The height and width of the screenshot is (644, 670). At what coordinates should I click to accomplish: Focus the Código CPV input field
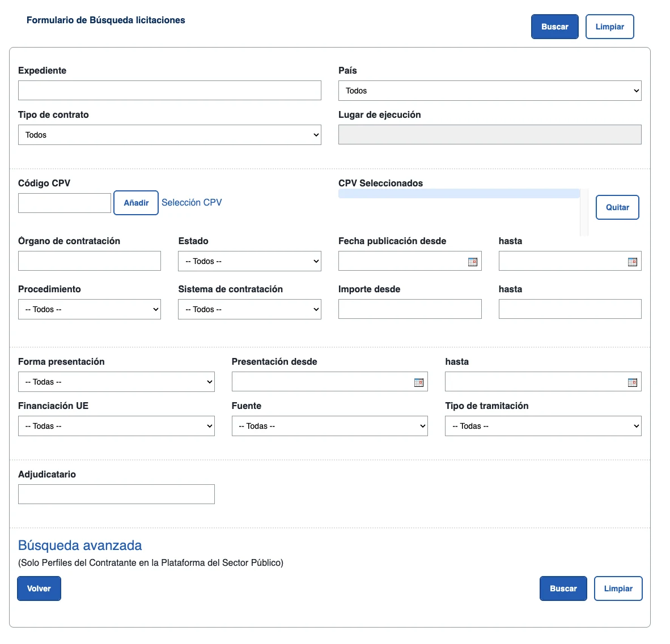65,203
